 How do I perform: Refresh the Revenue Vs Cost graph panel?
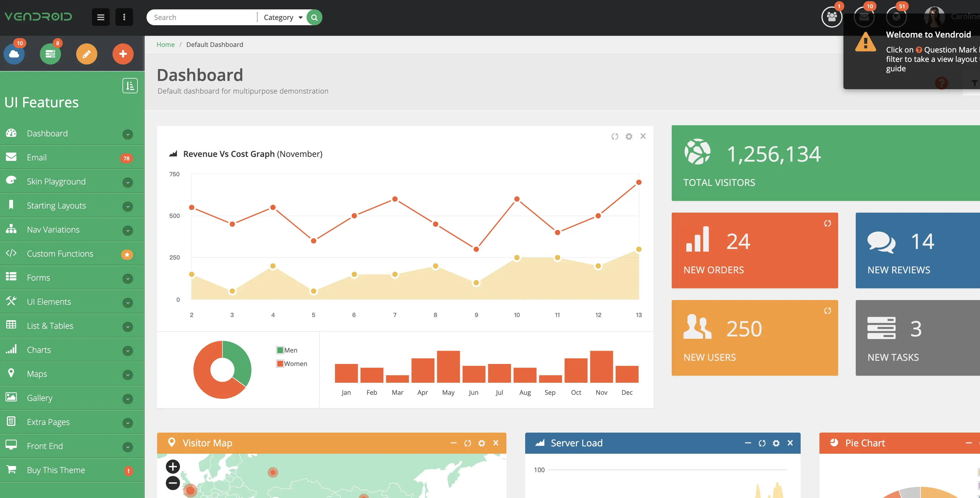615,136
